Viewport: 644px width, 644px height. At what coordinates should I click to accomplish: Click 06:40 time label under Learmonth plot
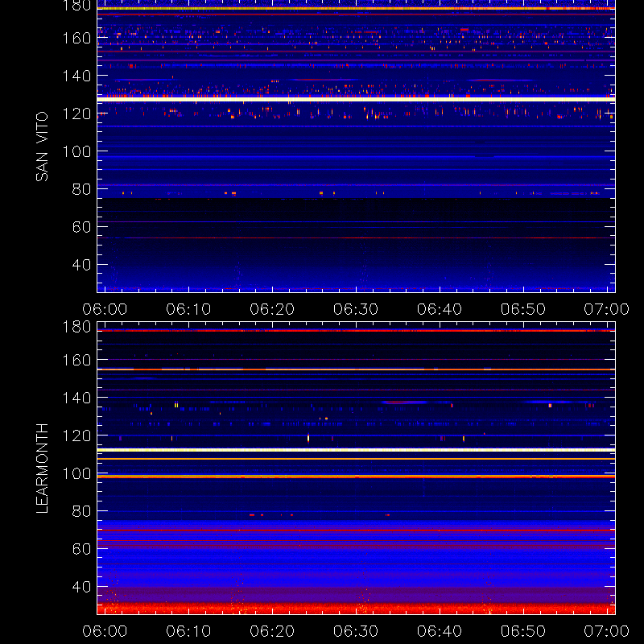pyautogui.click(x=440, y=631)
